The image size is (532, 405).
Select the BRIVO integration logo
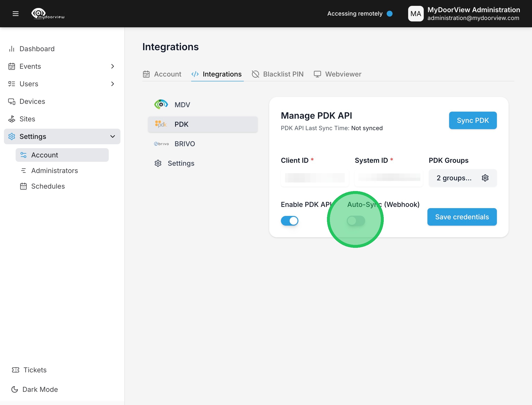click(161, 144)
